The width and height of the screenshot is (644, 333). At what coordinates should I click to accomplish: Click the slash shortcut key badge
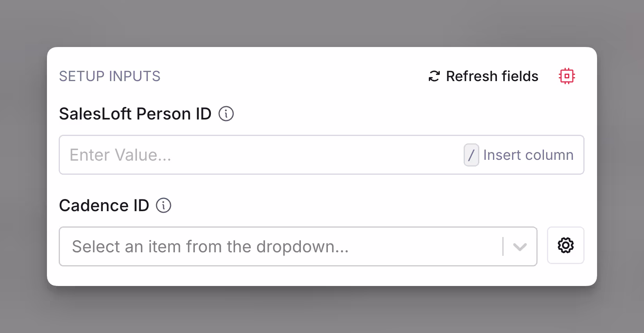pyautogui.click(x=471, y=155)
